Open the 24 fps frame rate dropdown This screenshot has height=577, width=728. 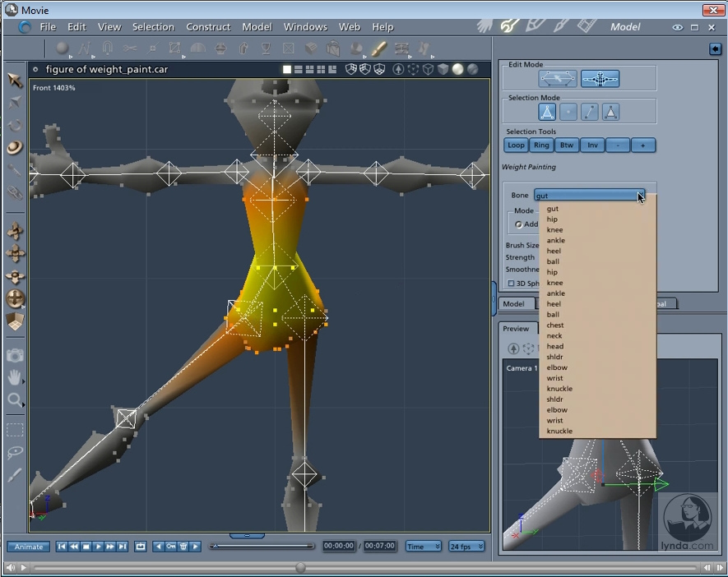466,547
